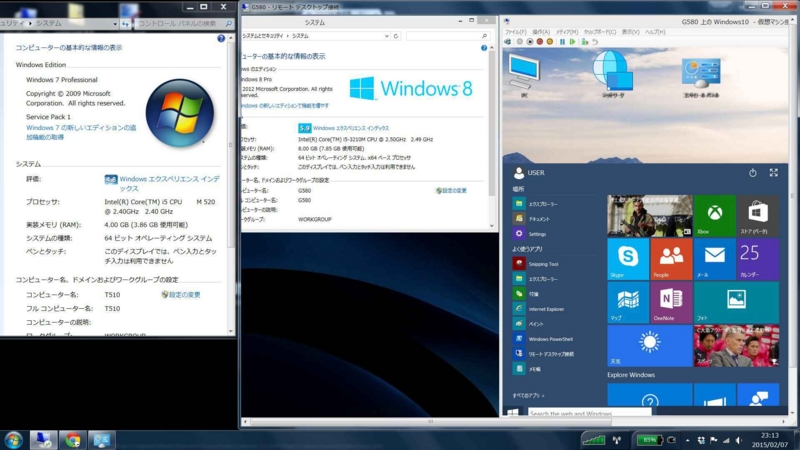800x450 pixels.
Task: Click the turn-off (black dot) icon in VM toolbar
Action: tap(530, 42)
